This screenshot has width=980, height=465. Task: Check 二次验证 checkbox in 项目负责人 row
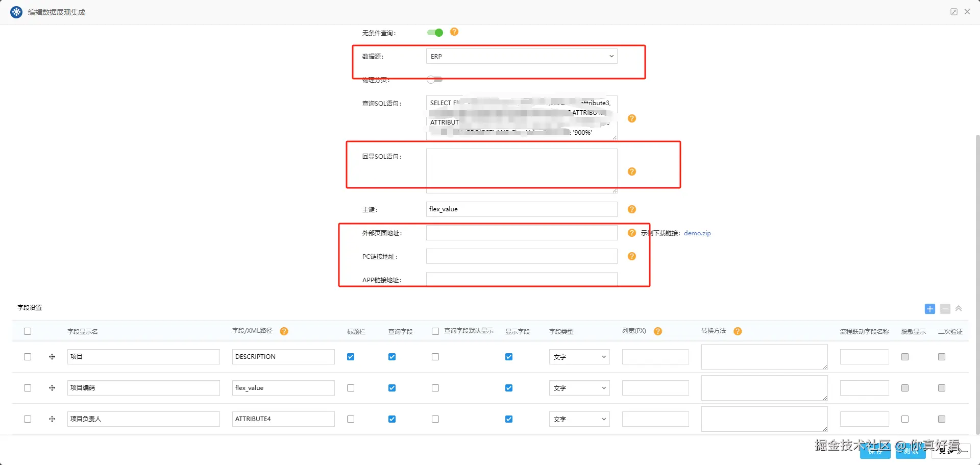pyautogui.click(x=942, y=419)
